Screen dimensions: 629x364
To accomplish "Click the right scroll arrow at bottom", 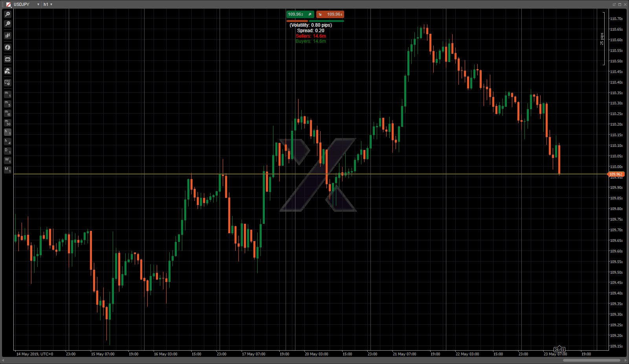I will tap(625, 360).
